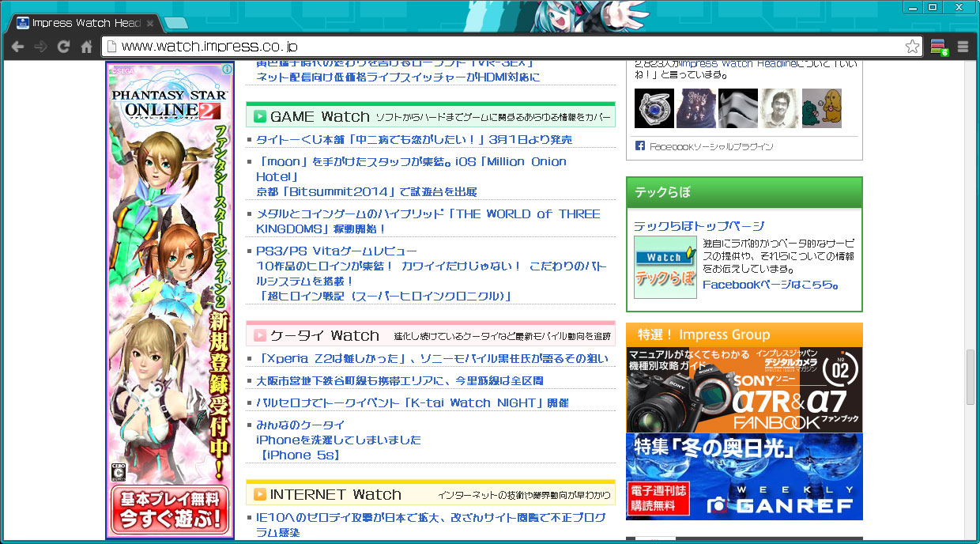Click the テックらぼ green header bar

(744, 192)
